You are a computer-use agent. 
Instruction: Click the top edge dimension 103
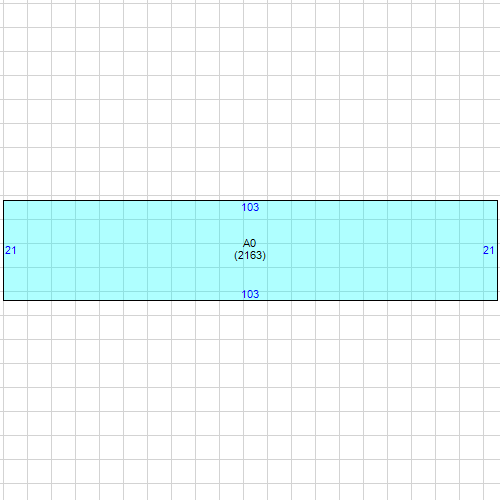point(250,207)
